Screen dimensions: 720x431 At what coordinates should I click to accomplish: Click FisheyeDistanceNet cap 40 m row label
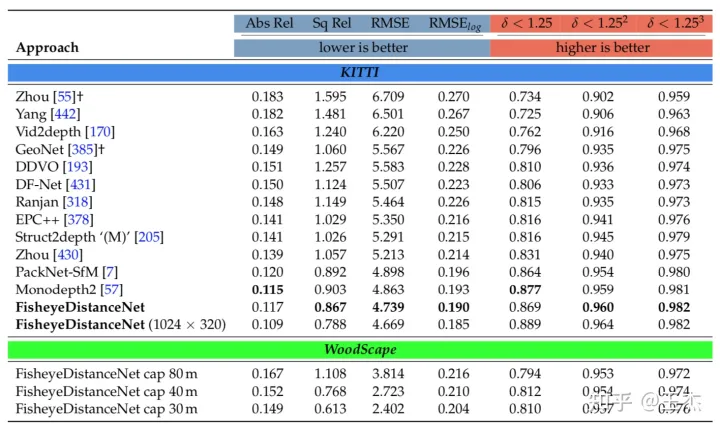point(107,391)
